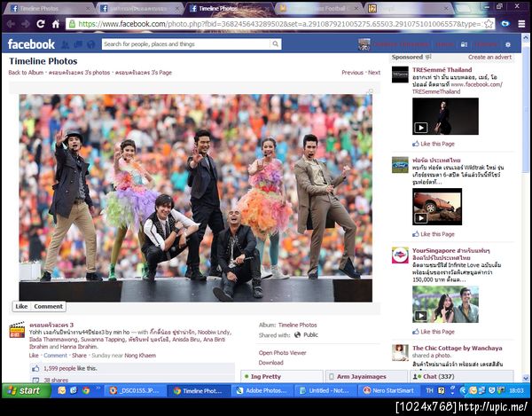Click the facebook logo
This screenshot has height=416, width=532.
31,44
